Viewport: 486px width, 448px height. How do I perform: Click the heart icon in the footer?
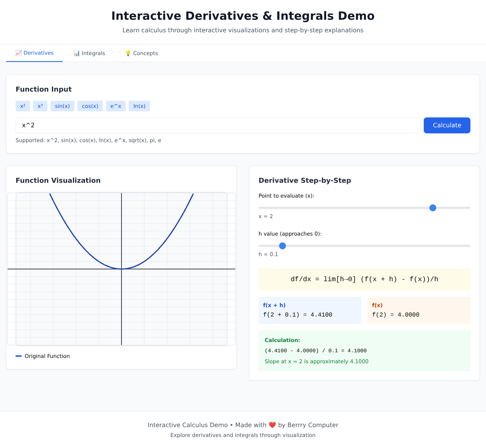tap(272, 425)
